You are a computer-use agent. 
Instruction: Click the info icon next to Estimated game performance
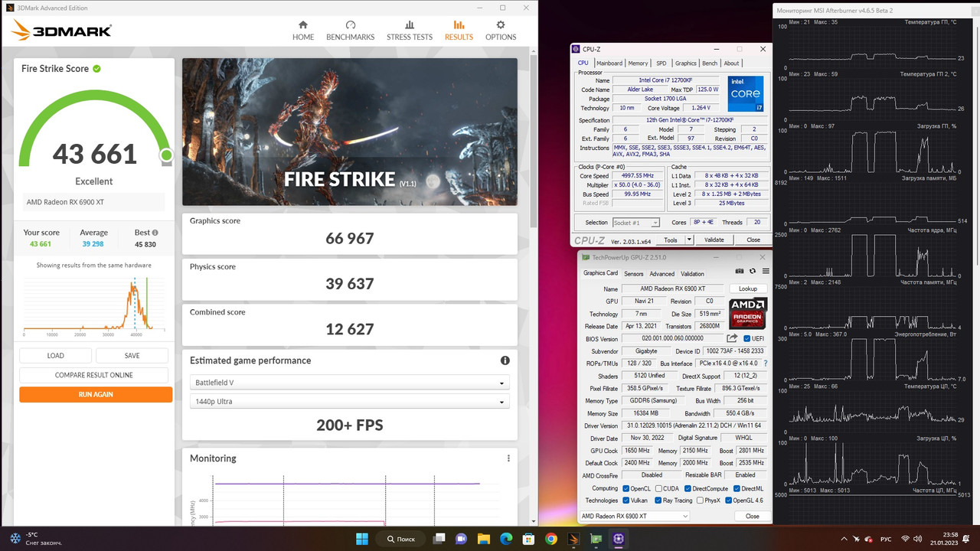505,360
